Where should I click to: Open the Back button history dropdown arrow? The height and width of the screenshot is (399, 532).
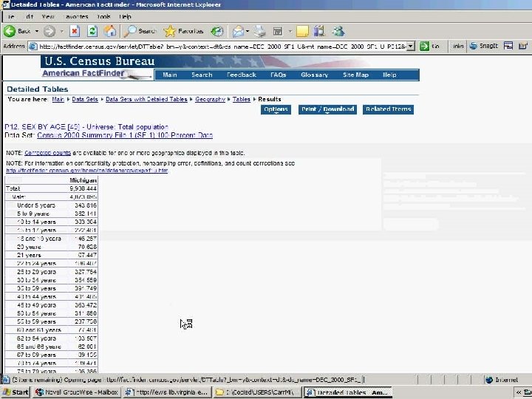tap(37, 31)
